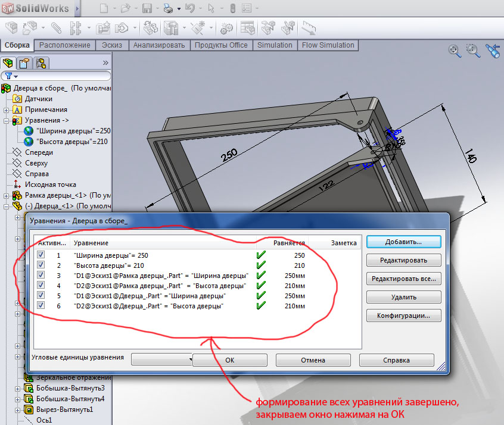This screenshot has width=504, height=425.
Task: Disable equation 6 via its checkbox
Action: coord(41,306)
